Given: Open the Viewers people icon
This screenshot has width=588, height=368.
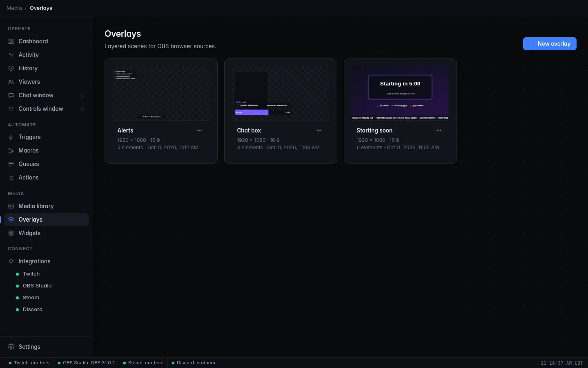Looking at the screenshot, I should tap(11, 82).
